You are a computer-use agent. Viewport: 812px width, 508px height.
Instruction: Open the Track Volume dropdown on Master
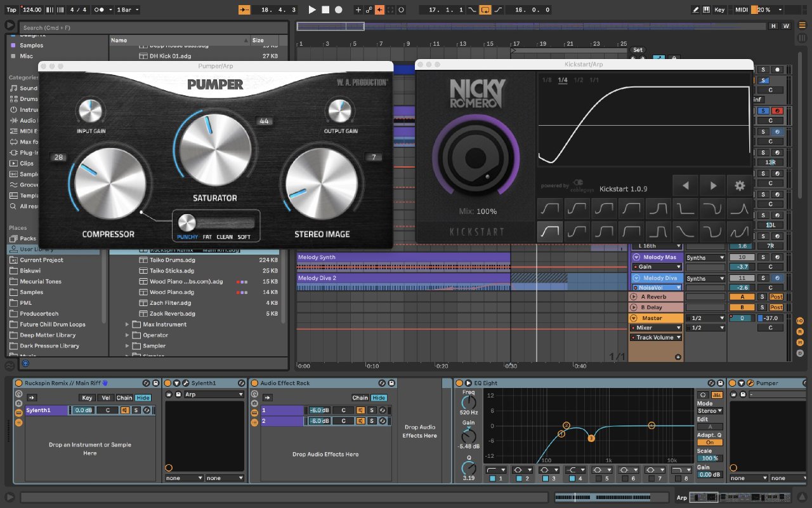(x=656, y=338)
